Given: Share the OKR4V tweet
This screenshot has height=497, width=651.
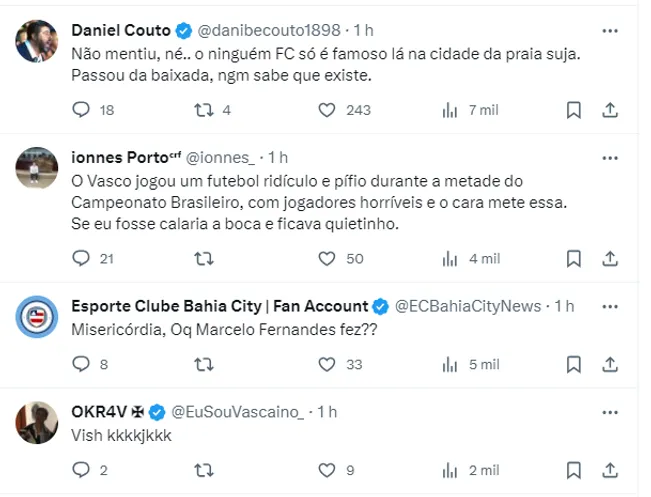Looking at the screenshot, I should tap(609, 469).
